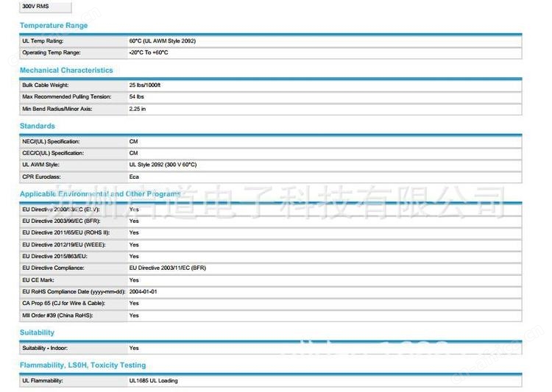The width and height of the screenshot is (552, 392).
Task: Select Yes in EU Directive 2003/96/EC row
Action: [134, 221]
